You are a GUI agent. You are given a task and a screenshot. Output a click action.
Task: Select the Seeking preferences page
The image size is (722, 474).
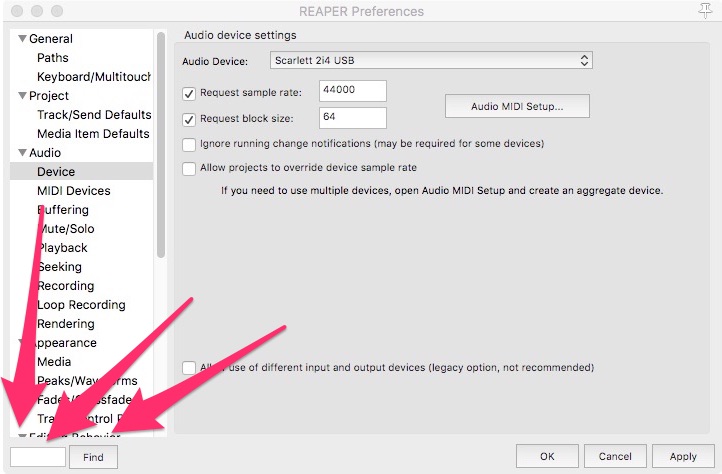(x=59, y=267)
